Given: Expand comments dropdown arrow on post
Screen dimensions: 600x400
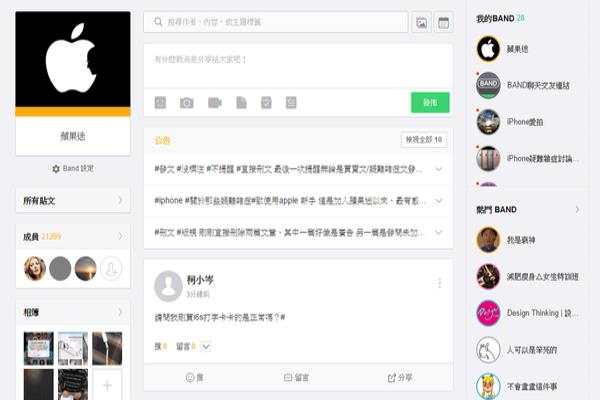Looking at the screenshot, I should [206, 347].
